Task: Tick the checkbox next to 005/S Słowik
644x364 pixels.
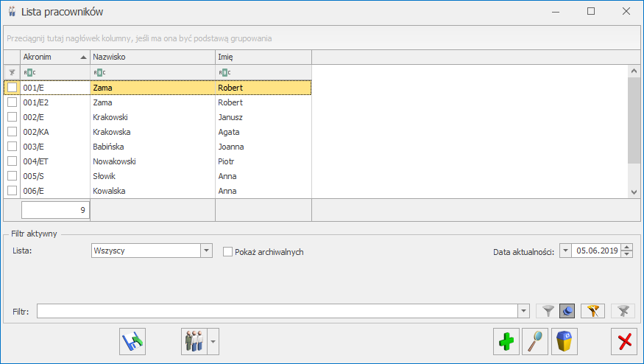Action: pyautogui.click(x=13, y=175)
